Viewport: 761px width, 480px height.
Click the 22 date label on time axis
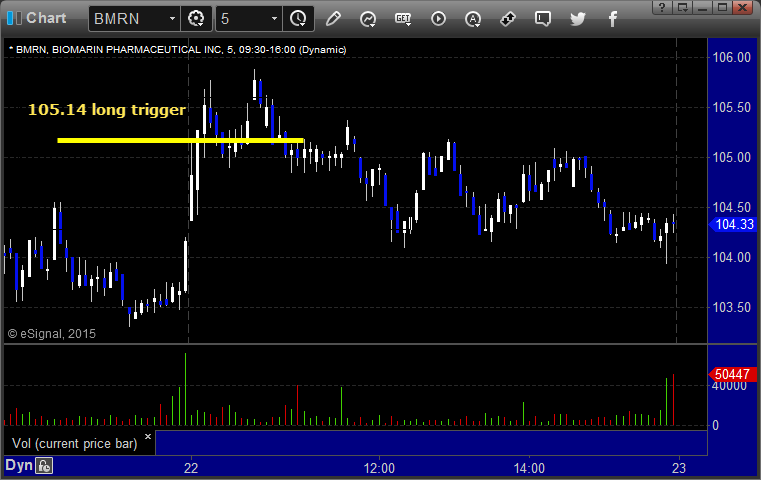tap(191, 468)
